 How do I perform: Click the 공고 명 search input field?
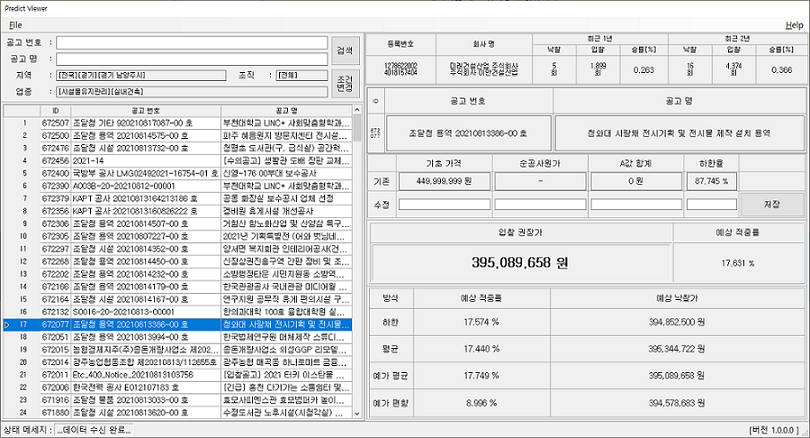click(193, 59)
